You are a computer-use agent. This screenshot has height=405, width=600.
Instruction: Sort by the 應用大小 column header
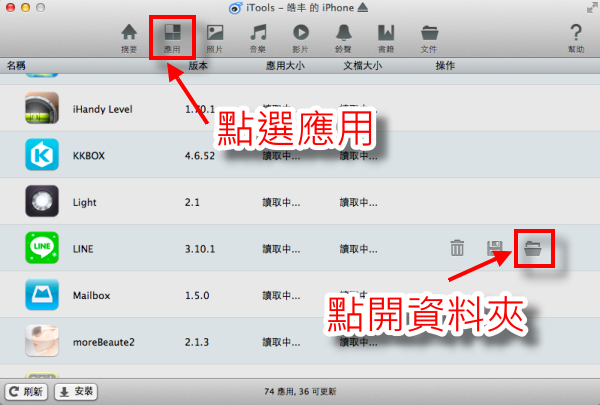[285, 66]
